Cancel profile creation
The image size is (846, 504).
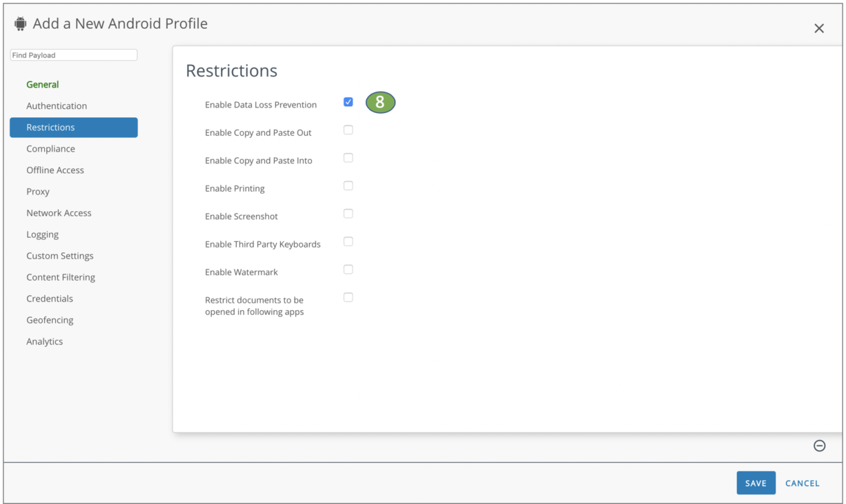coord(802,483)
